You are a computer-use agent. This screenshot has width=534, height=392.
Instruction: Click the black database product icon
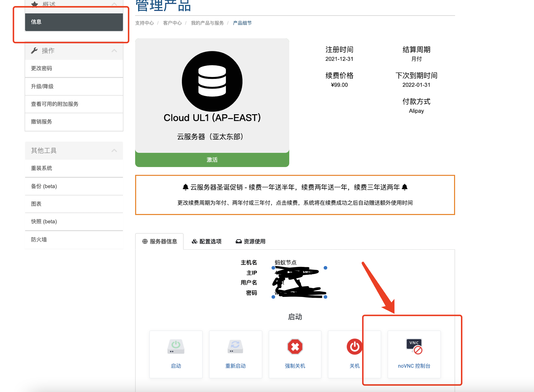(212, 81)
